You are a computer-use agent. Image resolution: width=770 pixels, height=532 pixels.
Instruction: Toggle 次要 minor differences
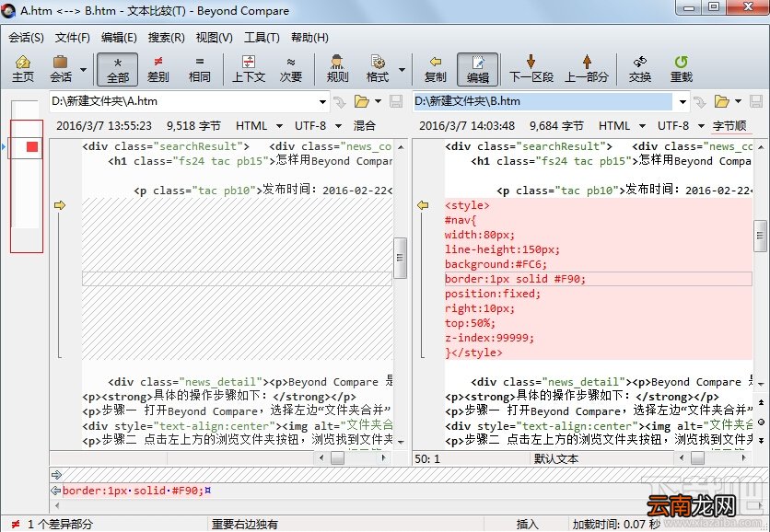point(291,69)
